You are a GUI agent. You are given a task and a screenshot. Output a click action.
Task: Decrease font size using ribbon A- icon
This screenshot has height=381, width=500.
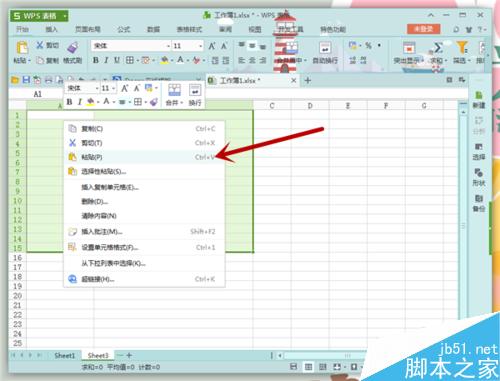tap(224, 46)
